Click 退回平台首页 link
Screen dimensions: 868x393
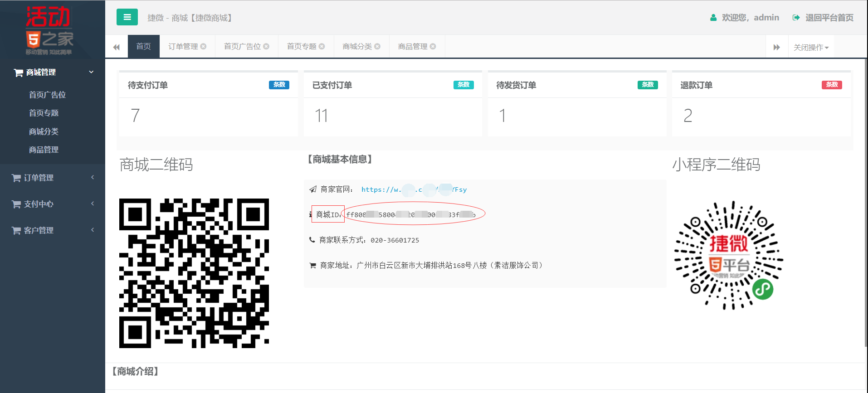(x=829, y=18)
